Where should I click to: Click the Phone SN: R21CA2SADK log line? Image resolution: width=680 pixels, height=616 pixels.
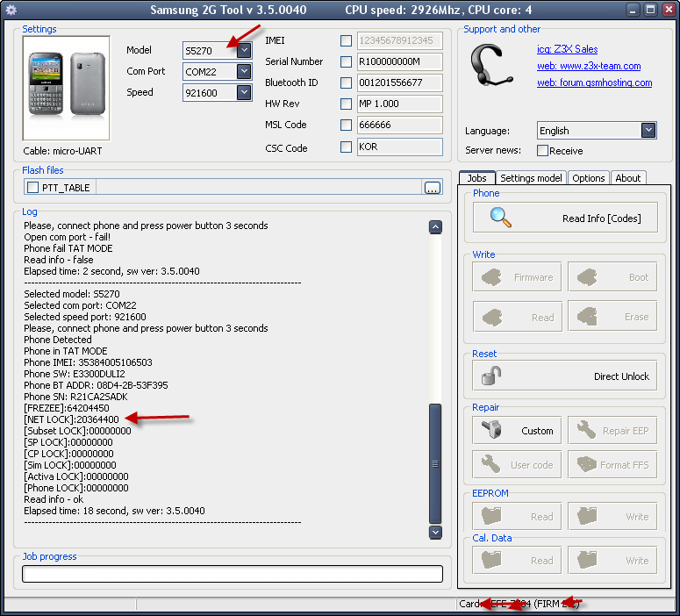tap(75, 397)
